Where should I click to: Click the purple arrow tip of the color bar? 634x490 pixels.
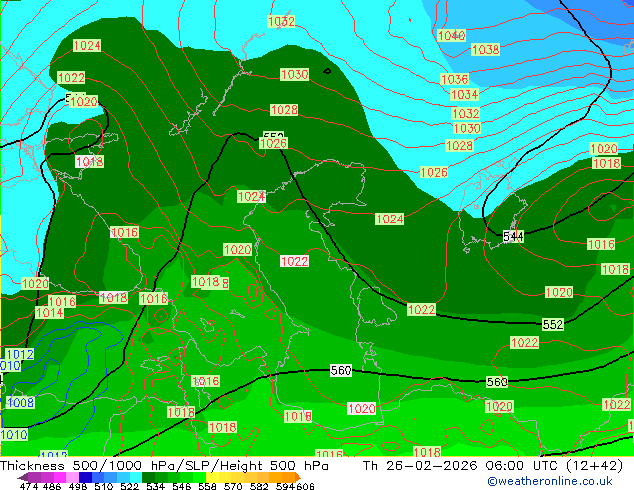[23, 477]
